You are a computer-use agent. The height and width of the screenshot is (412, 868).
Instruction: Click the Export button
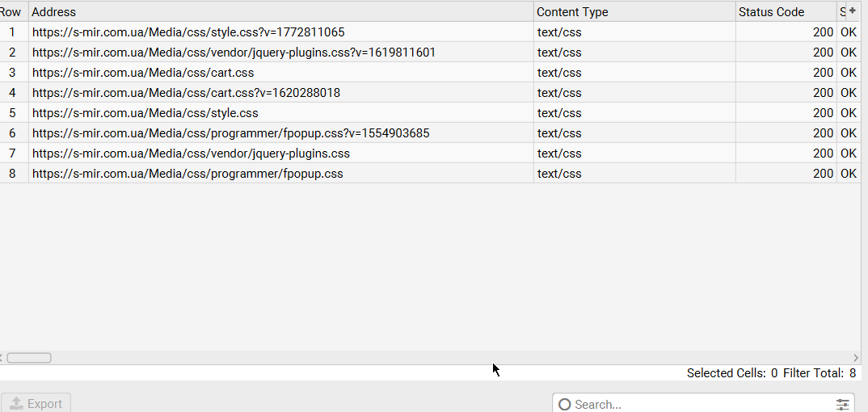(x=36, y=403)
